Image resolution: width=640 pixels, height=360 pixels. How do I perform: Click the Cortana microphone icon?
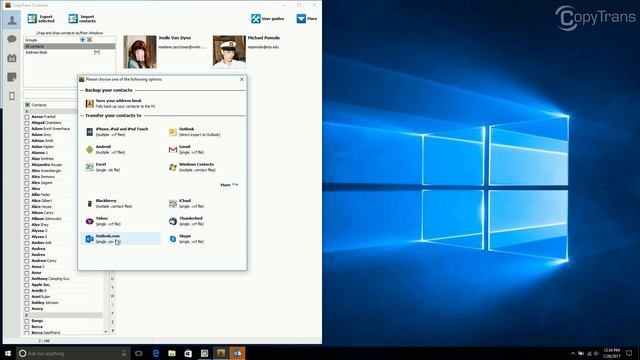124,353
